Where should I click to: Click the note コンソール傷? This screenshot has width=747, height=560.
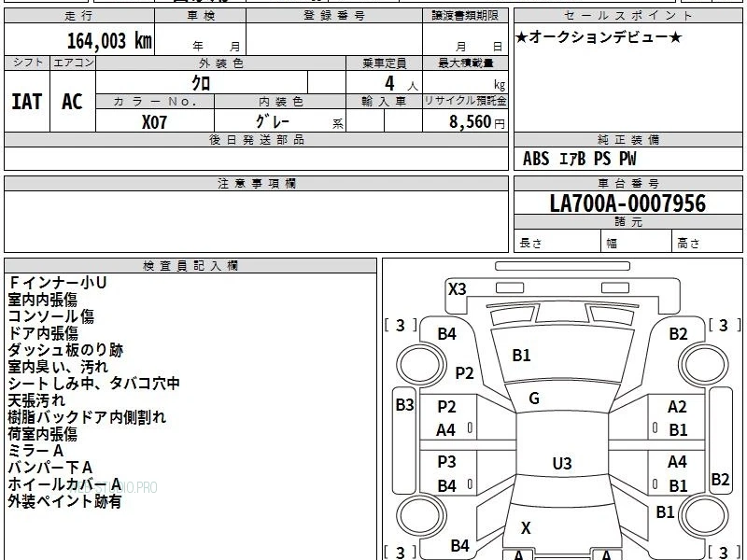(x=51, y=316)
